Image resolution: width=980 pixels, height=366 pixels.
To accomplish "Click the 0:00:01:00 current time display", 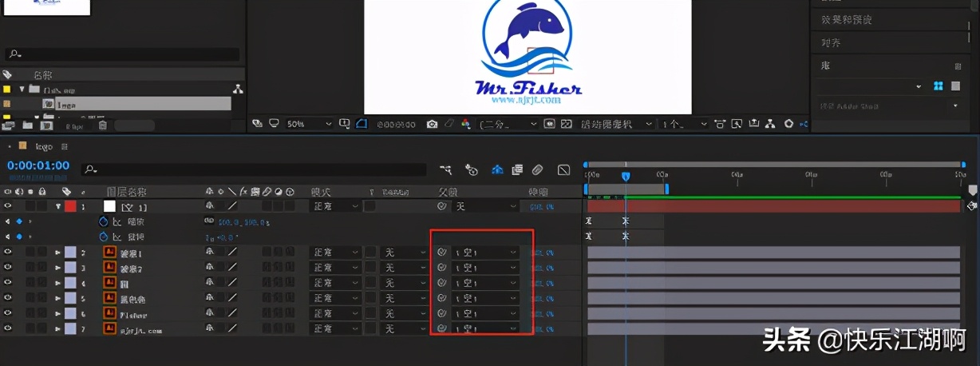I will [x=38, y=165].
